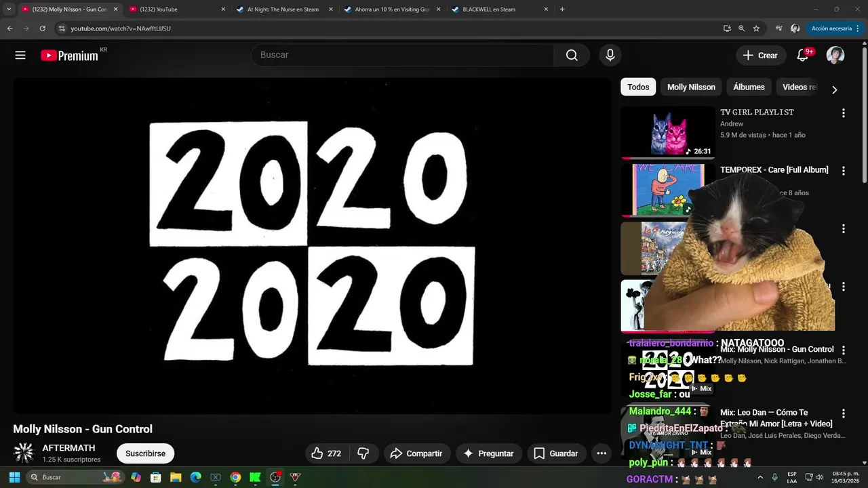Open media controls icon in Chrome toolbar
The height and width of the screenshot is (488, 868).
click(x=778, y=28)
